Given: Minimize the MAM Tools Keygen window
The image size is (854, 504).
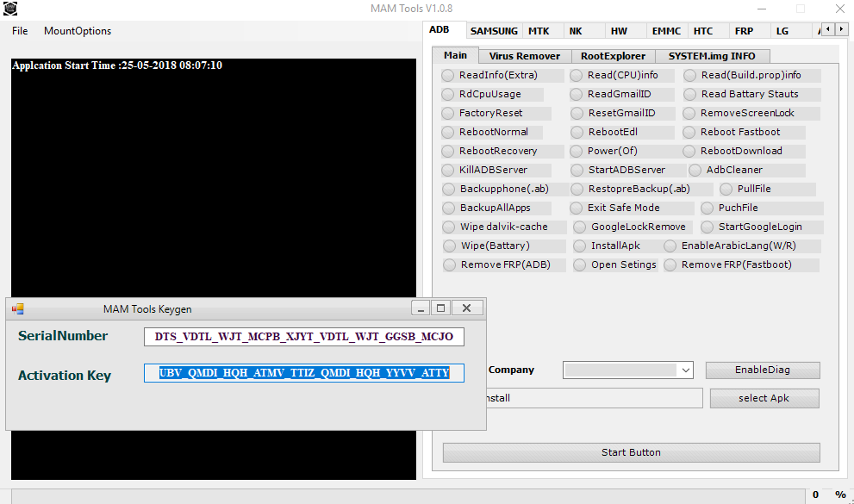Looking at the screenshot, I should tap(421, 308).
